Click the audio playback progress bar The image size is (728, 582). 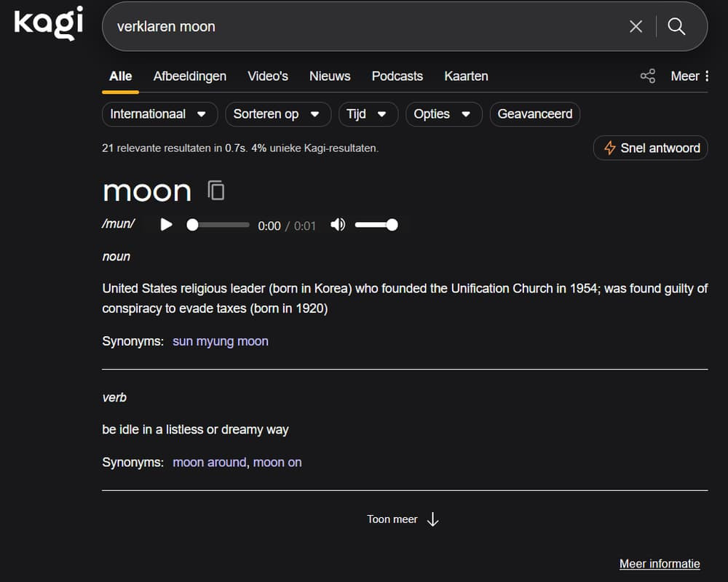tap(221, 225)
